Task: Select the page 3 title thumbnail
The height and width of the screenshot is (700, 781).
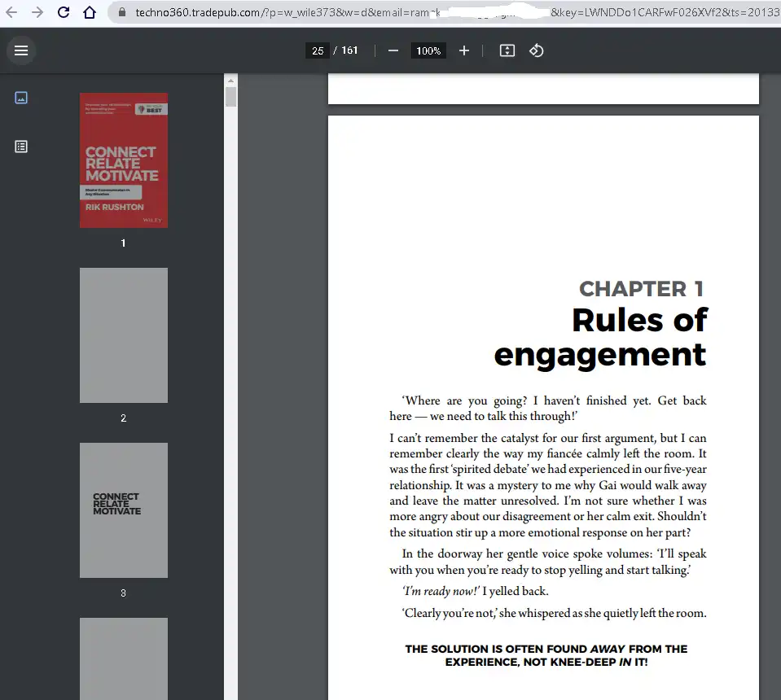Action: pyautogui.click(x=124, y=510)
